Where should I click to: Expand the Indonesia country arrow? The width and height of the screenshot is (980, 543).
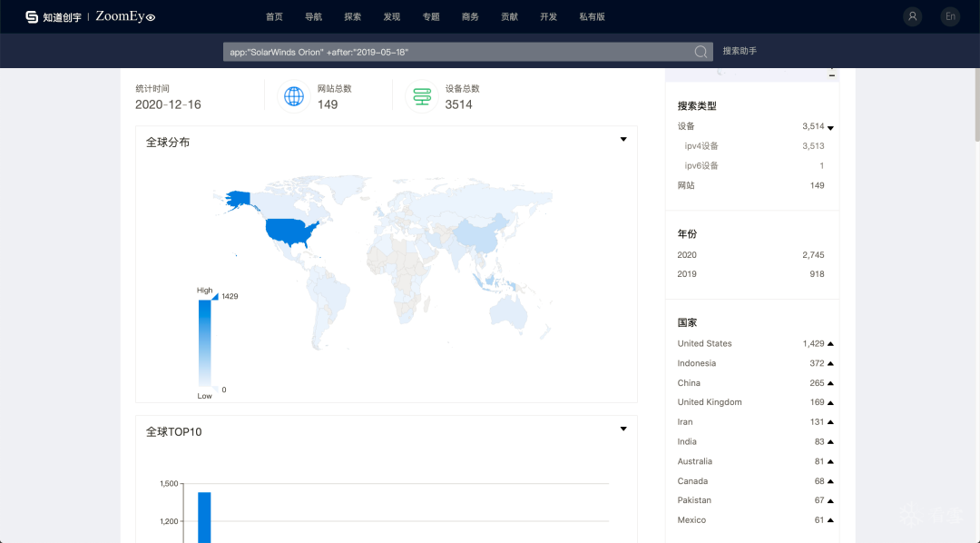[x=830, y=363]
